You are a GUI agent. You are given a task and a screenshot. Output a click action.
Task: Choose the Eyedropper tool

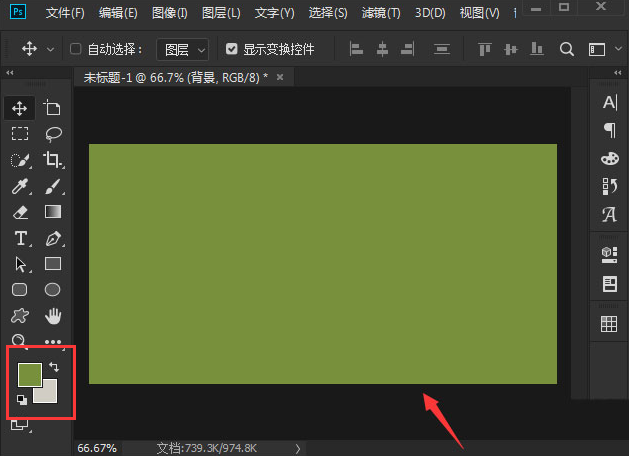[20, 186]
